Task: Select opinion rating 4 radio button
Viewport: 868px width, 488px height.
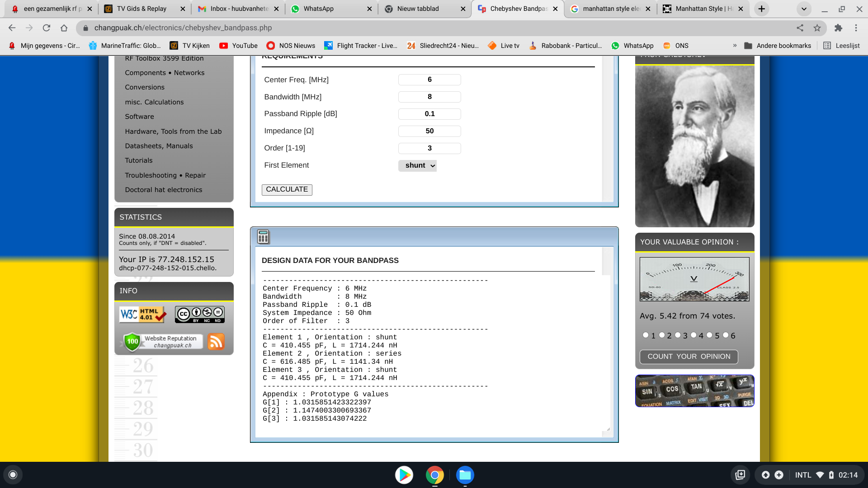Action: [x=693, y=335]
